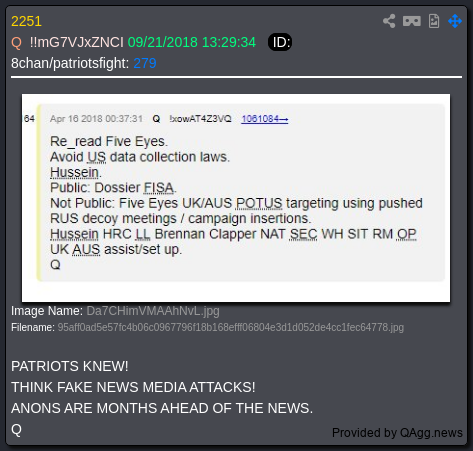Click the image file document icon
This screenshot has height=451, width=473.
click(x=434, y=21)
